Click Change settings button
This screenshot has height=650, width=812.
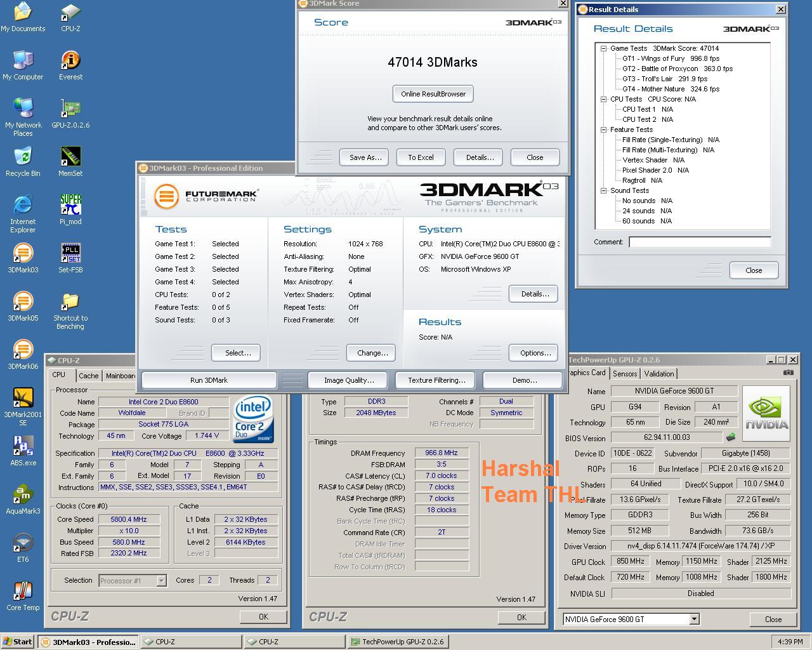coord(372,353)
